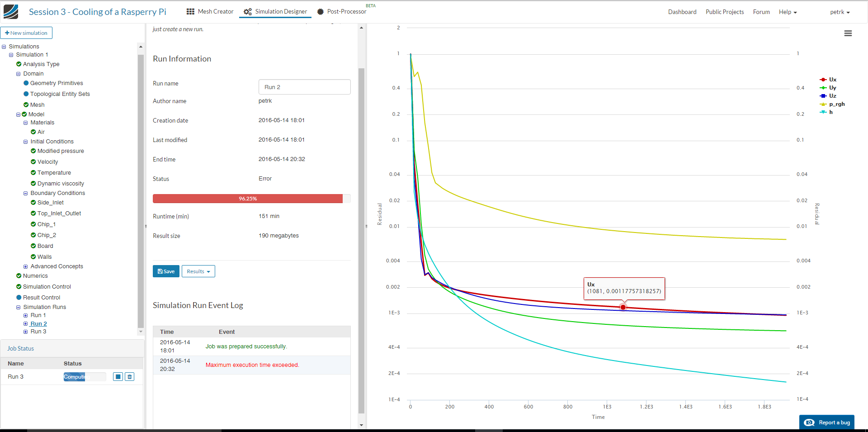Viewport: 868px width, 432px height.
Task: Click the Model green check icon
Action: [24, 114]
